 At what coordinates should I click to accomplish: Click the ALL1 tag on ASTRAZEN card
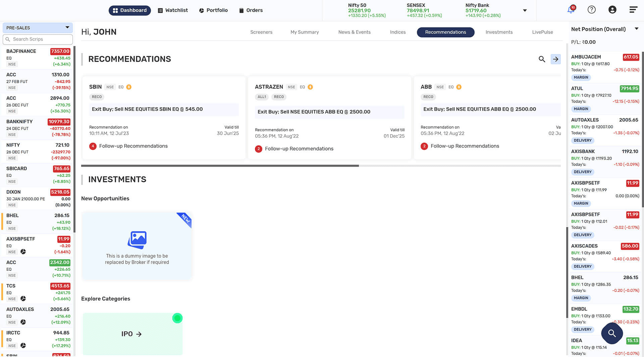pos(262,97)
